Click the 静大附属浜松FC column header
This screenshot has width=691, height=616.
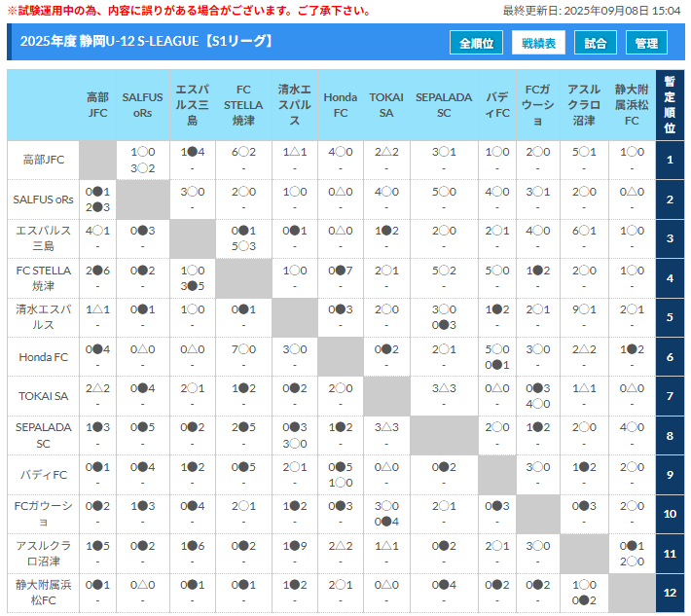click(632, 105)
